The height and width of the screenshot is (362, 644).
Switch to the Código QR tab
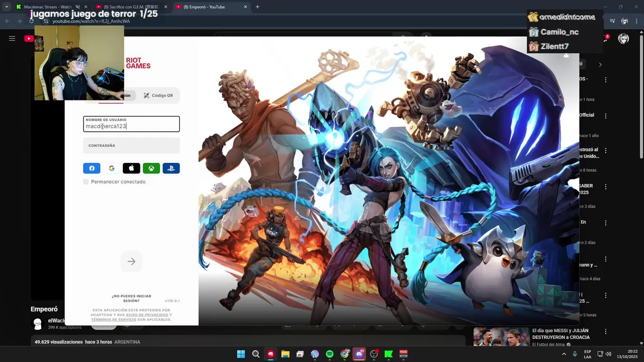pos(158,96)
